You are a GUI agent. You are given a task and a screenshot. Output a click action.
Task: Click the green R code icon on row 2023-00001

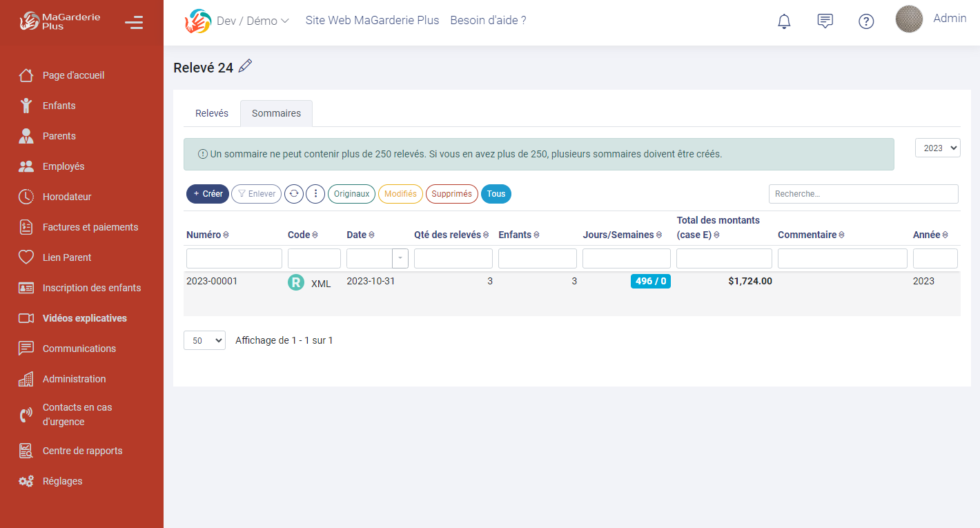click(295, 282)
